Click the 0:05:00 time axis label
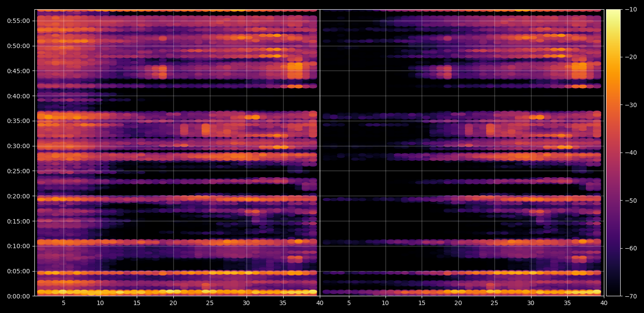644x313 pixels. click(19, 271)
